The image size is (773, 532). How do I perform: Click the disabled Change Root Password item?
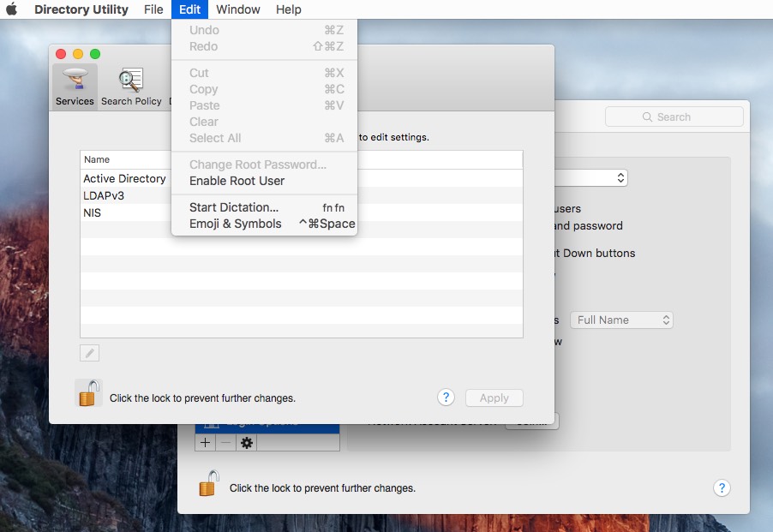click(264, 164)
